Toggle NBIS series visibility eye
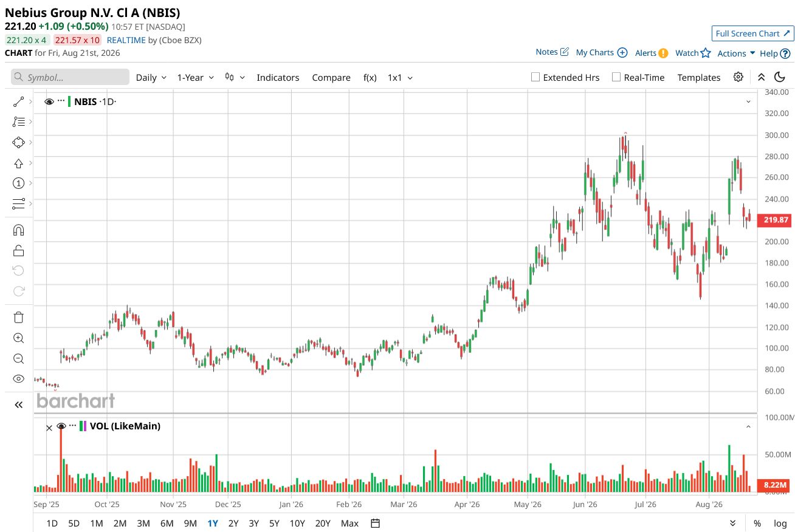 pos(49,101)
